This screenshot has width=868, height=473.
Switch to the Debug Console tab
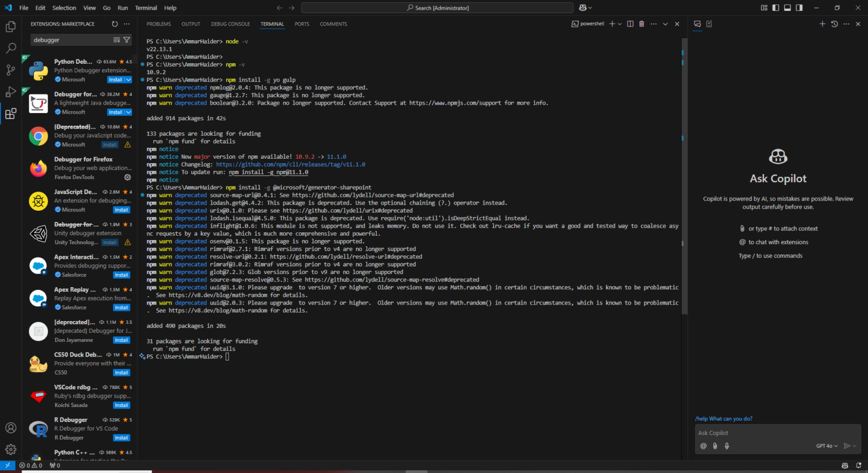(x=231, y=24)
